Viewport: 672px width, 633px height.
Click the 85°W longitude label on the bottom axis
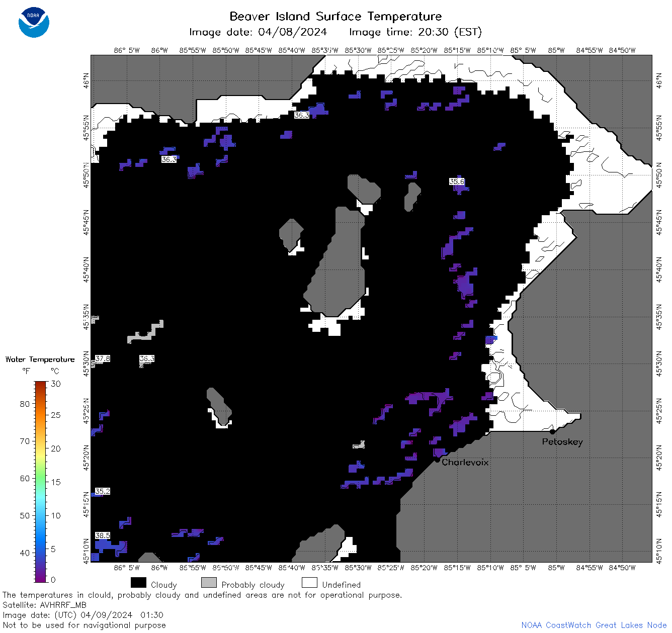(556, 568)
